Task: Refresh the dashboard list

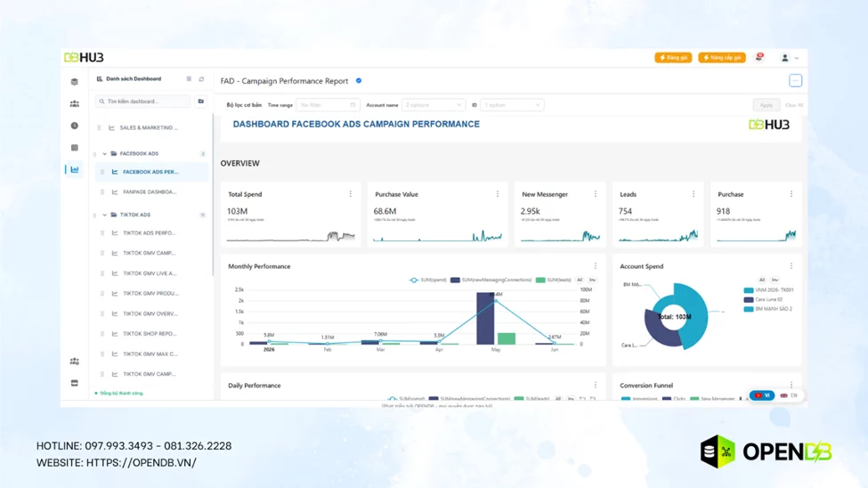Action: (x=201, y=79)
